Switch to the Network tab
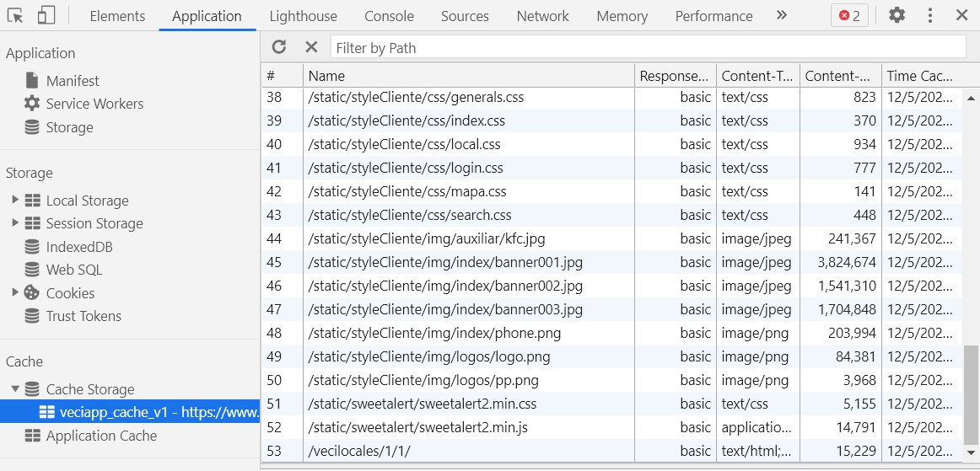 point(542,16)
